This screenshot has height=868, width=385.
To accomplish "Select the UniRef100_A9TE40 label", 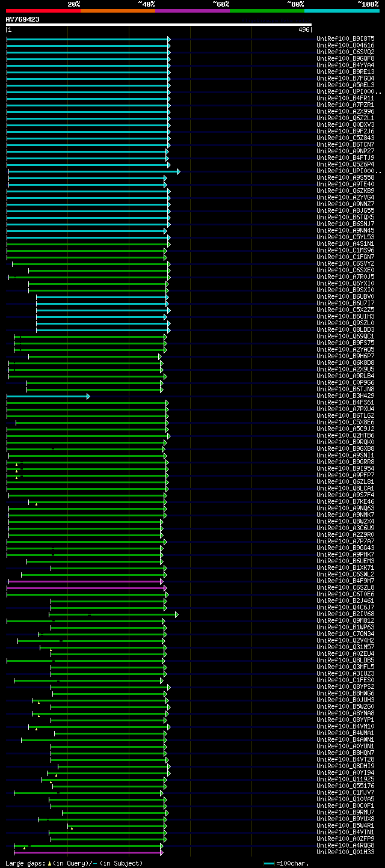I will point(345,184).
